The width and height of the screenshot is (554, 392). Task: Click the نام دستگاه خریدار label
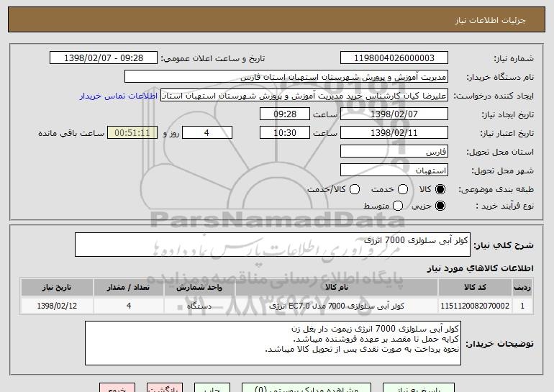(x=500, y=77)
